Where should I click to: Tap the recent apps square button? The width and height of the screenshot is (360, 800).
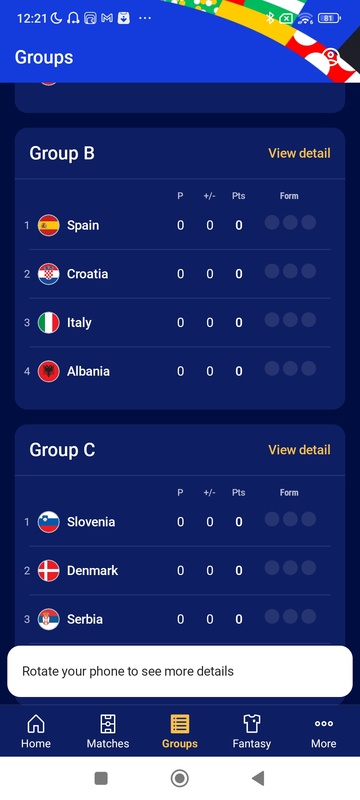pos(101,778)
